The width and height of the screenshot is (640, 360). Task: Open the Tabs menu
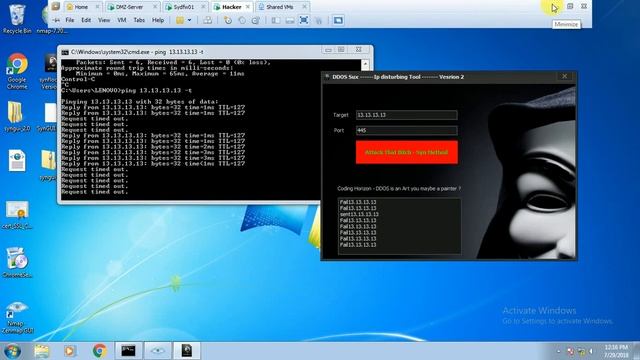(139, 20)
